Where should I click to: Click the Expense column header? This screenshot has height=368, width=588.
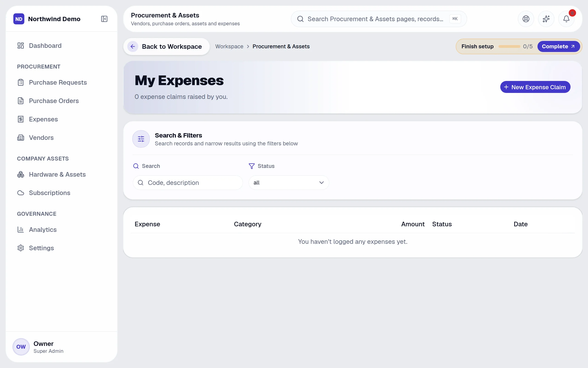click(x=147, y=224)
